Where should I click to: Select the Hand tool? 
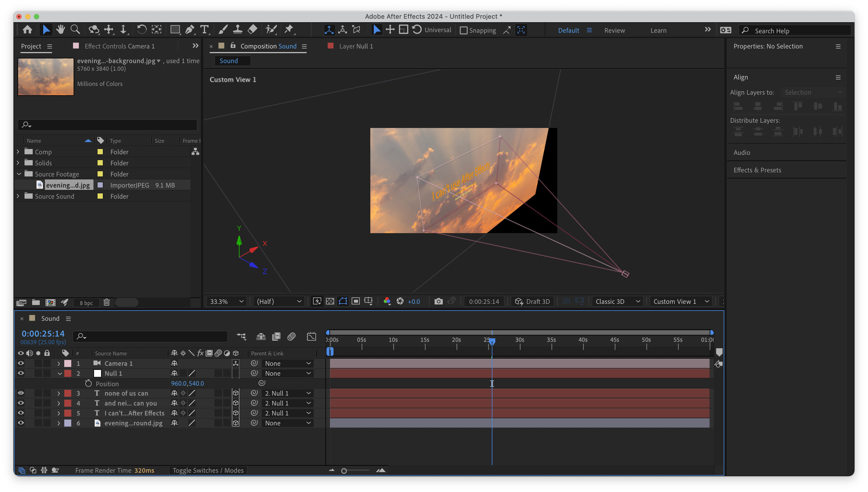[60, 30]
